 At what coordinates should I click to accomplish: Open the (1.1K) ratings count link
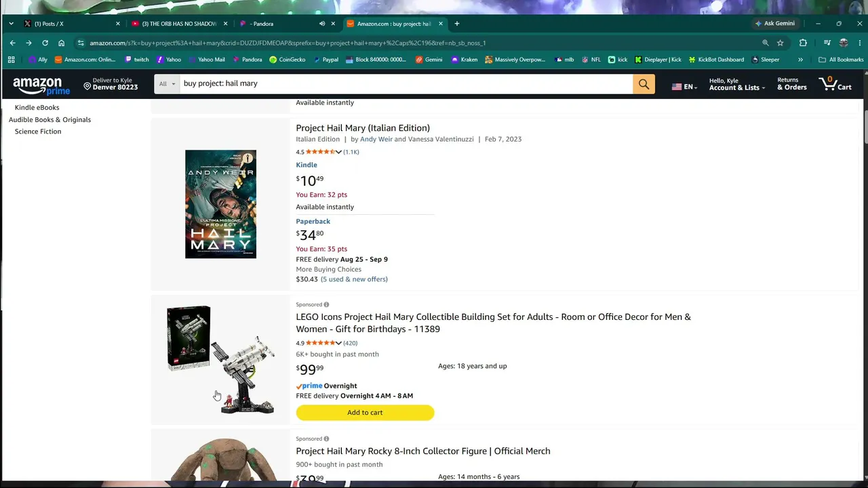(351, 152)
